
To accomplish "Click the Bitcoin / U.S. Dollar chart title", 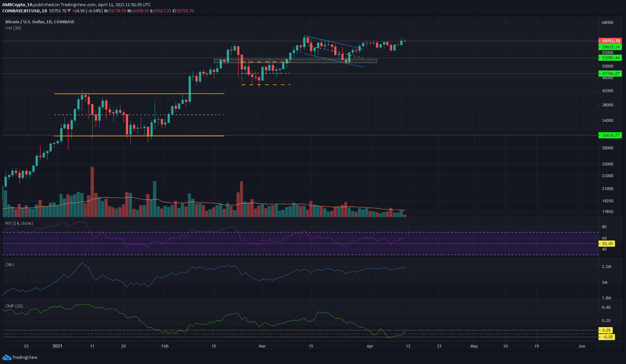I will 40,22.
